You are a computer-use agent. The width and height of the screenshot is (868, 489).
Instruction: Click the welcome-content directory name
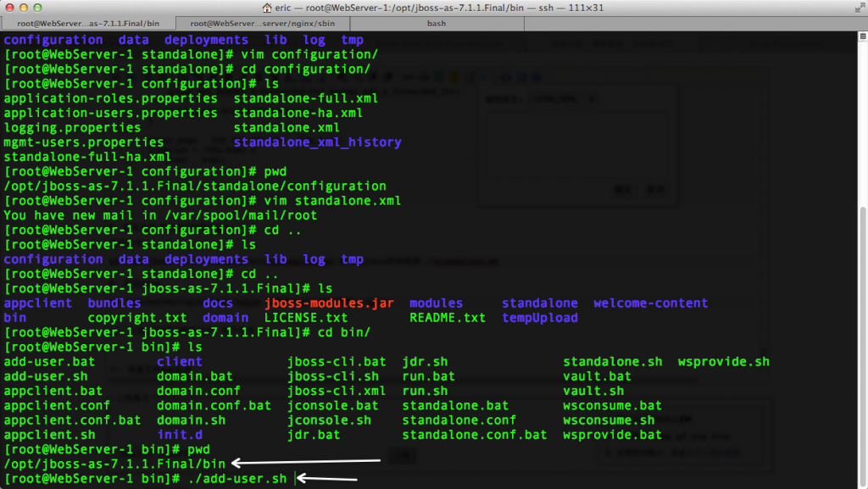(650, 303)
